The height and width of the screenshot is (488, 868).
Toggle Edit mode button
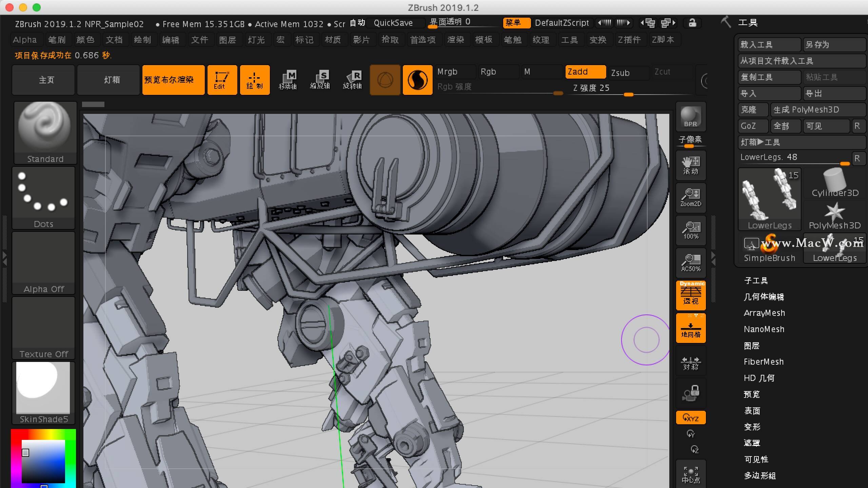click(x=222, y=80)
